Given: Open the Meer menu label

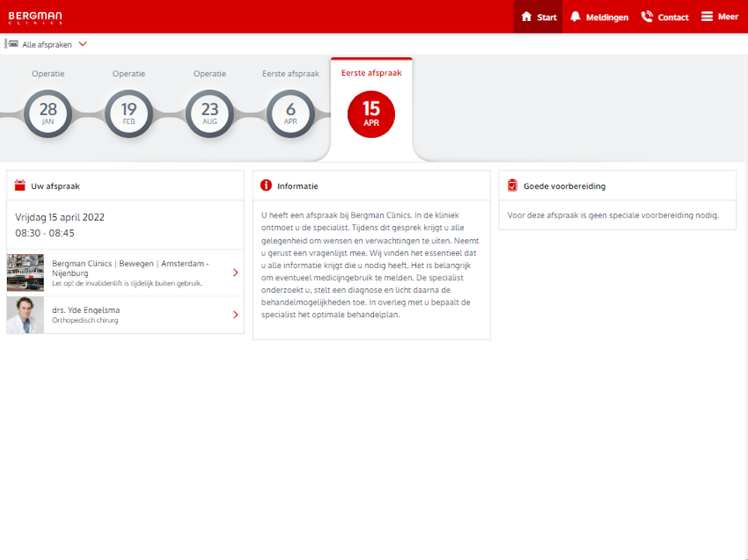Looking at the screenshot, I should pyautogui.click(x=728, y=17).
